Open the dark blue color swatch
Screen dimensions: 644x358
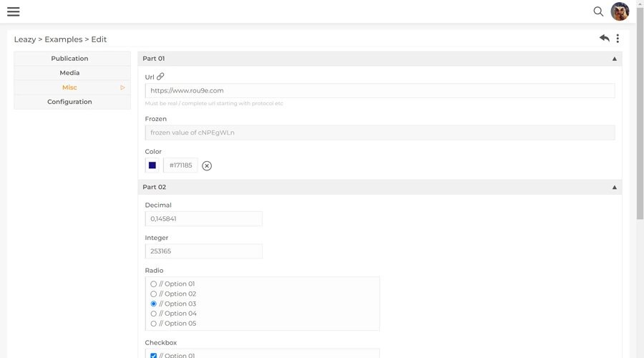(x=152, y=165)
